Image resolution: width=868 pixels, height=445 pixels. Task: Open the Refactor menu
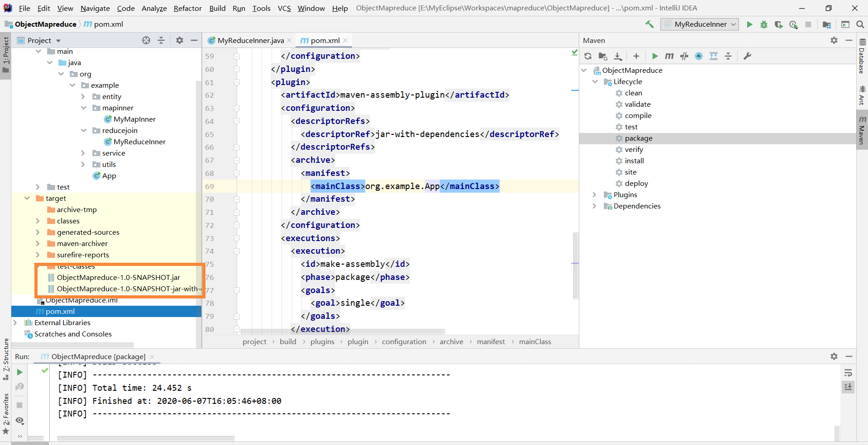tap(188, 8)
